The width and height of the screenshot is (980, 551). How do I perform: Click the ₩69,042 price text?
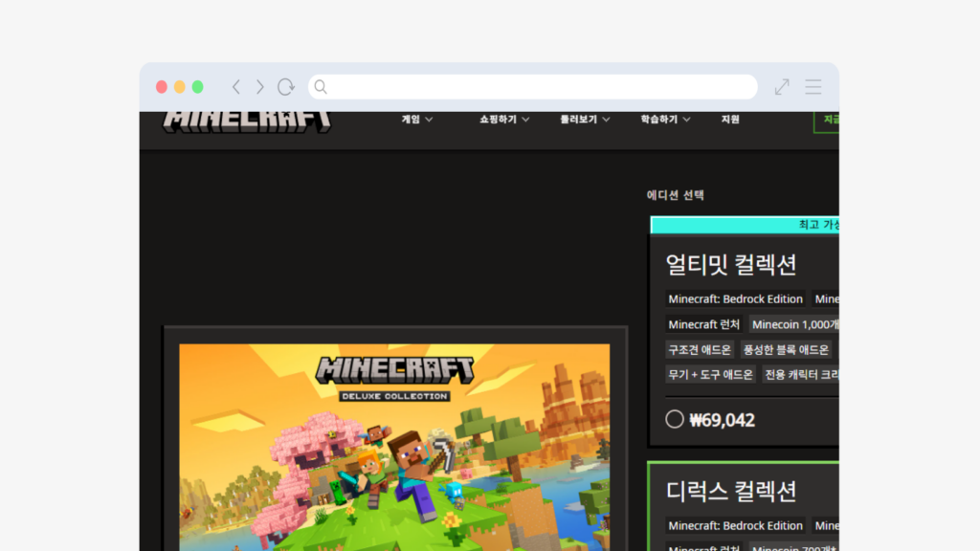722,420
